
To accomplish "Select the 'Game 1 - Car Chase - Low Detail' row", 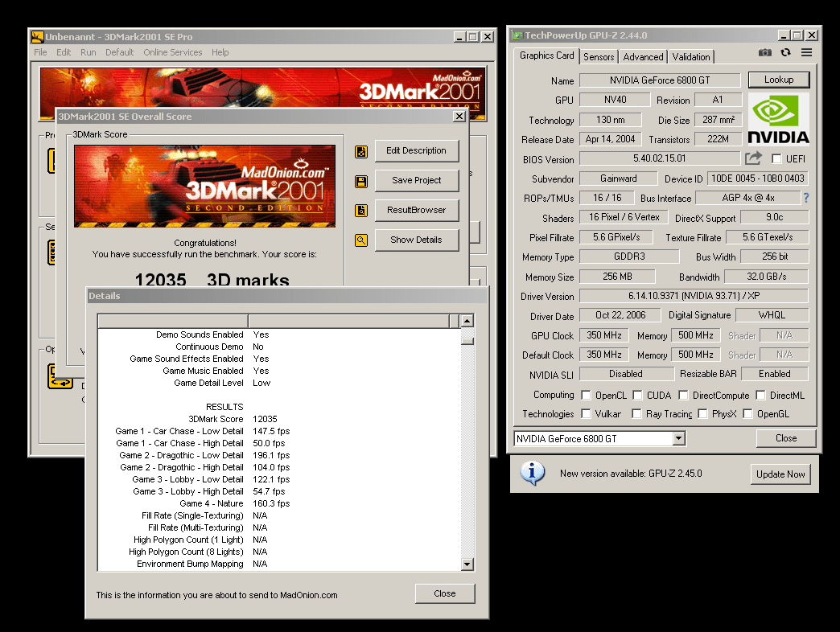I will tap(278, 431).
